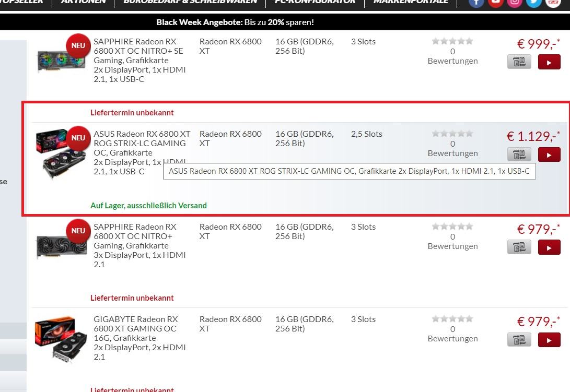The width and height of the screenshot is (570, 392).
Task: Click NEU badge on ASUS ROG STRIX-LC
Action: point(78,138)
